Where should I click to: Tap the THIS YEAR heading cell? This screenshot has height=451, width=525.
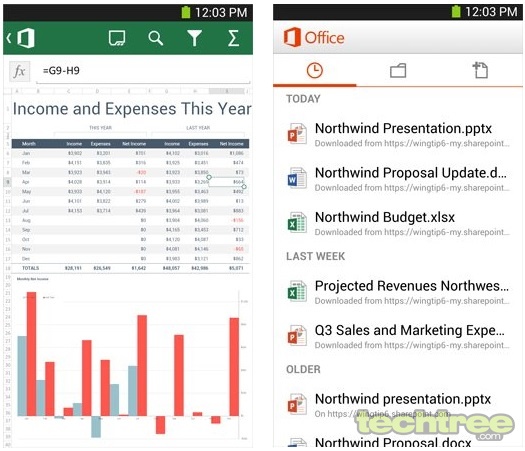point(100,128)
